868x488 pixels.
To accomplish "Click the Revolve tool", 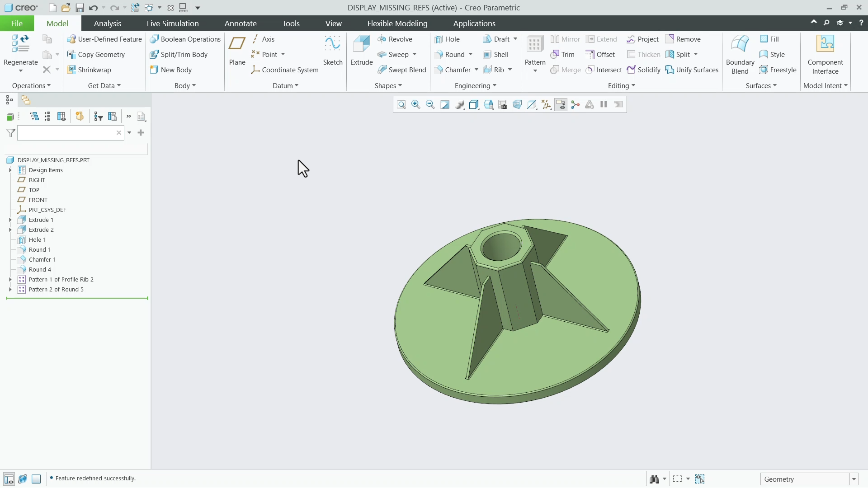I will [395, 39].
